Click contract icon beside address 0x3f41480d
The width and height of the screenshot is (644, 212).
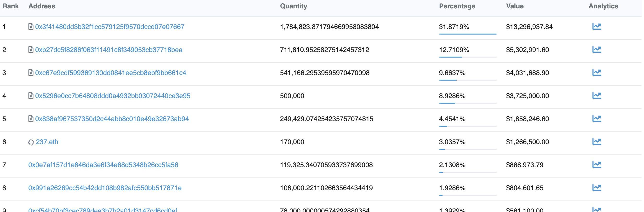coord(31,27)
